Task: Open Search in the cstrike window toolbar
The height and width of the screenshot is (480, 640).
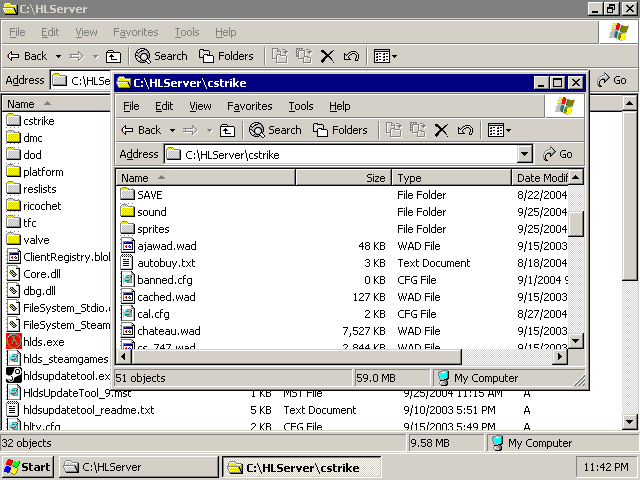Action: pos(275,130)
